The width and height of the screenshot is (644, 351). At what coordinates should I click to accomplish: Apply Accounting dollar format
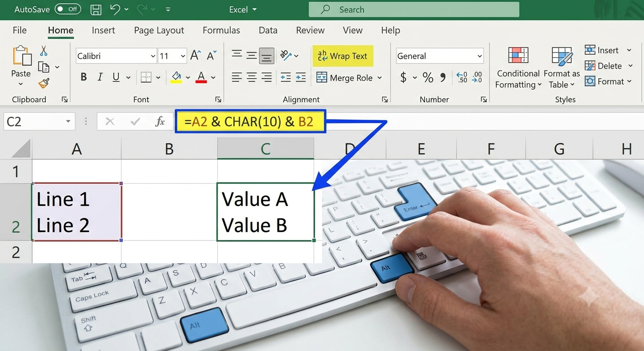(x=403, y=77)
